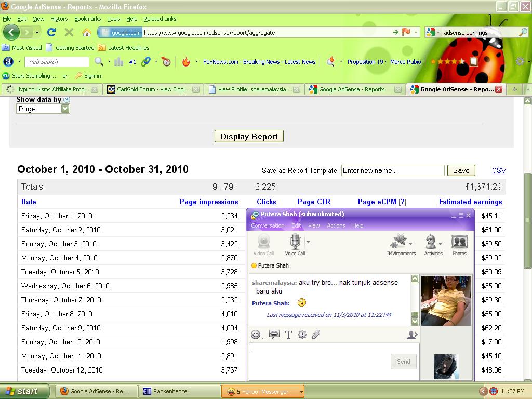Image resolution: width=532 pixels, height=399 pixels.
Task: Switch to the View Profile: sharemalaysia tab
Action: coord(254,89)
